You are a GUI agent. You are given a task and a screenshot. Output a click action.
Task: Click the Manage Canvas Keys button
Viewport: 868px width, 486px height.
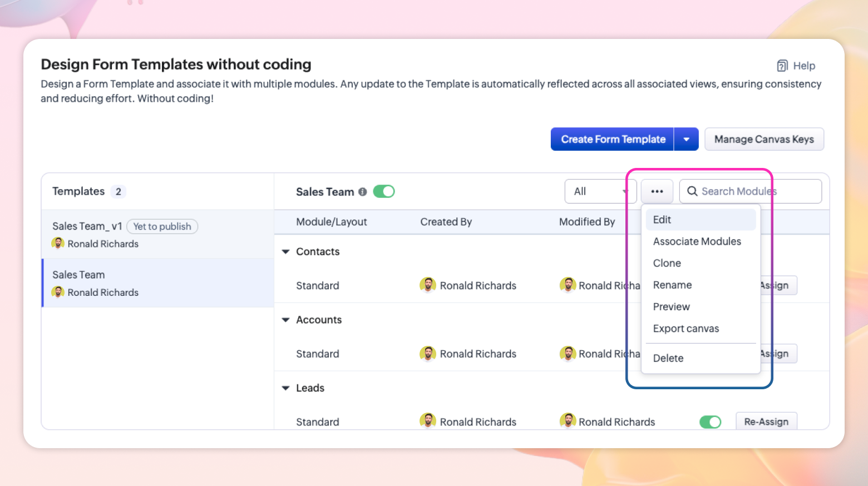pos(764,139)
